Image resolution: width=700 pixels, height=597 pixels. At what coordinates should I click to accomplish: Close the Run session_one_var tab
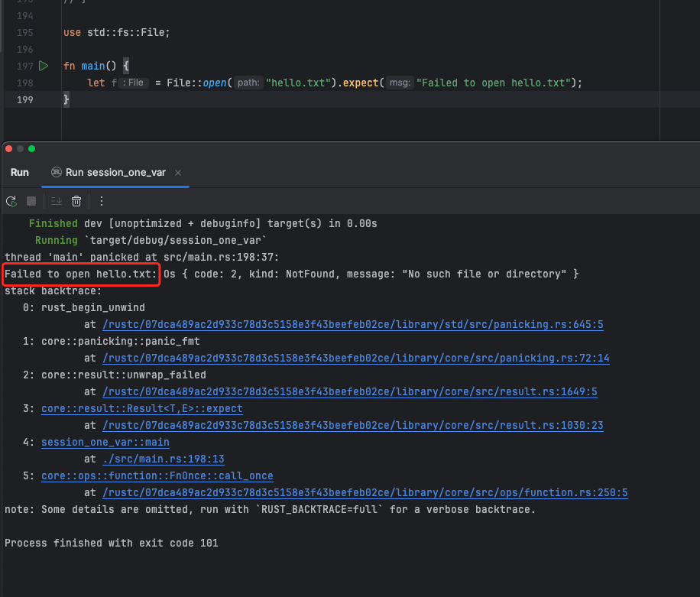(178, 172)
